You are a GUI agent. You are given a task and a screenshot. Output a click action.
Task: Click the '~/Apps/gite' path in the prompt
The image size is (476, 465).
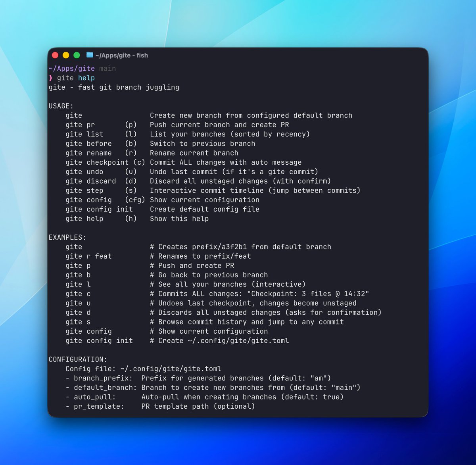coord(72,69)
